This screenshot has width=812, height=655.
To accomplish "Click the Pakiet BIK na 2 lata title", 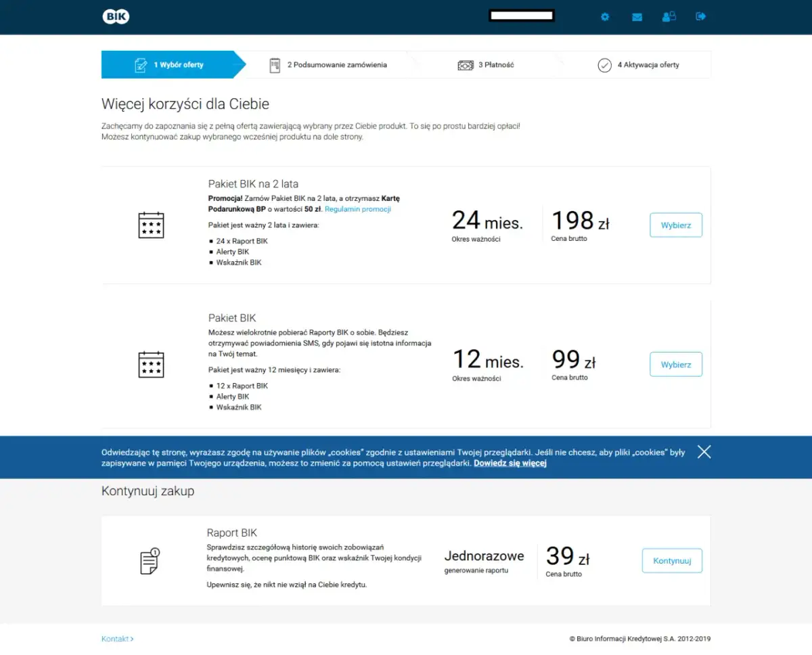I will [x=253, y=184].
